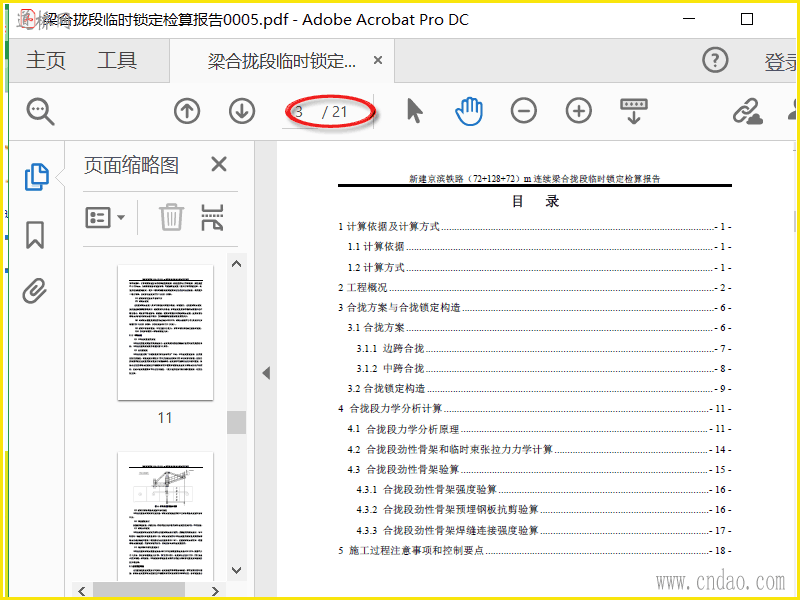This screenshot has height=600, width=800.
Task: Close the 页面缩略图 panel
Action: coord(219,164)
